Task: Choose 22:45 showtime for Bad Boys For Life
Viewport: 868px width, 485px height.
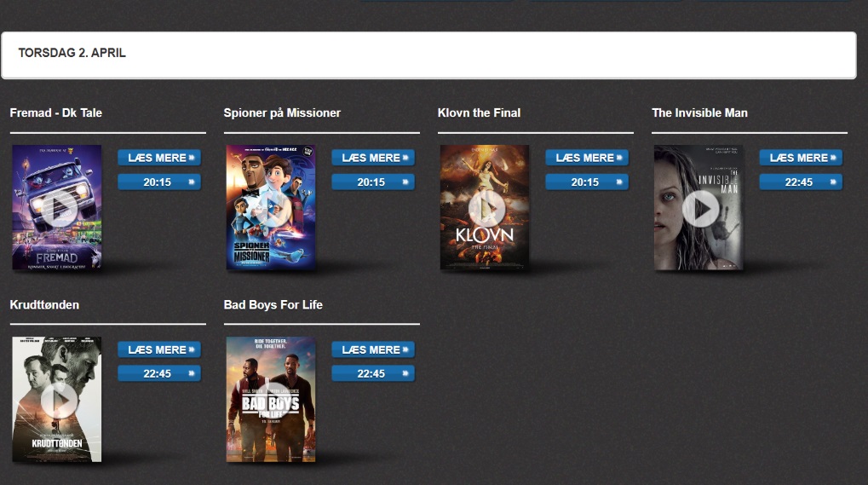Action: coord(373,373)
